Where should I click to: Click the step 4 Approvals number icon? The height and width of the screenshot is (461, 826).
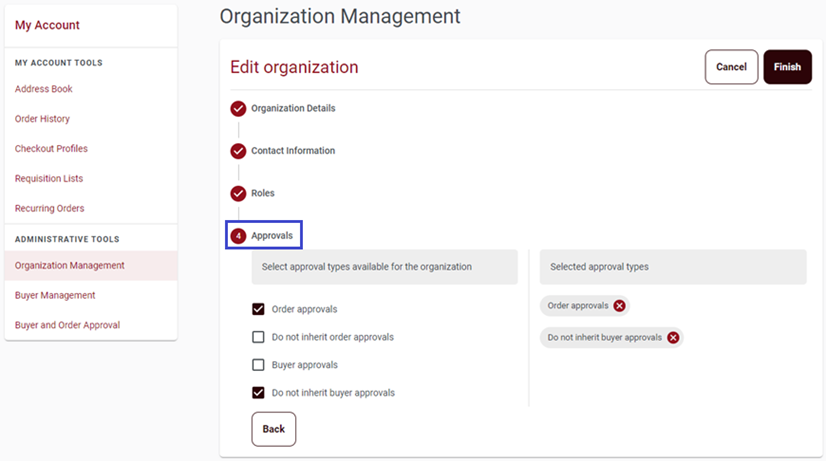(238, 236)
